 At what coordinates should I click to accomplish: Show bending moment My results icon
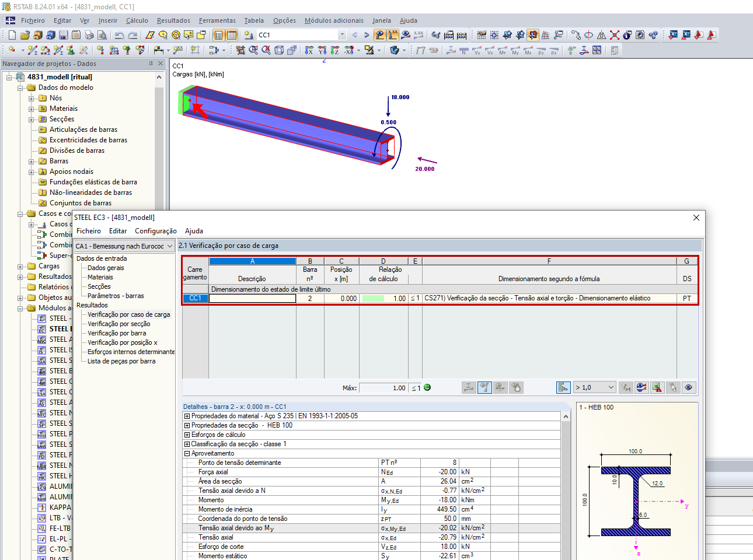[x=515, y=50]
